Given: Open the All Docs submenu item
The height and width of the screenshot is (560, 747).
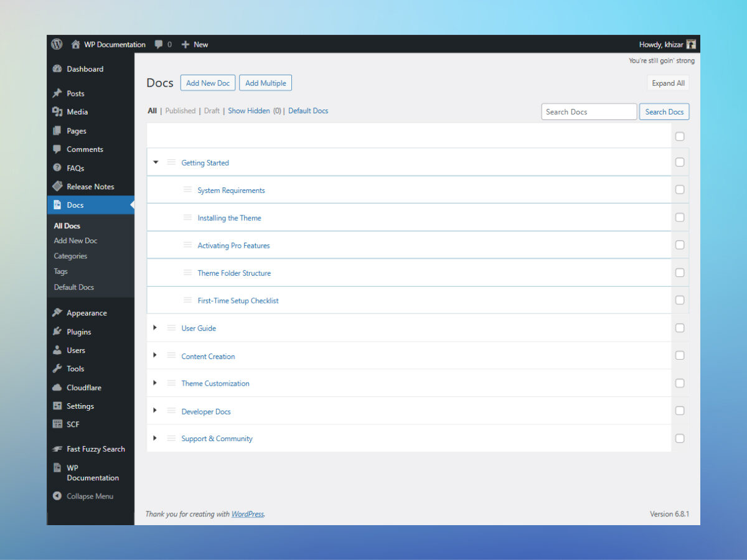Looking at the screenshot, I should tap(67, 226).
